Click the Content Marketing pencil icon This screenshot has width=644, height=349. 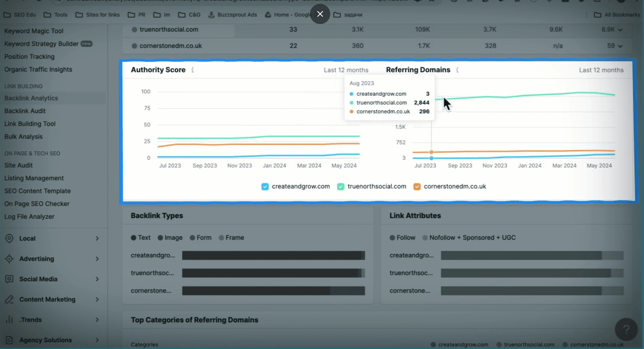9,300
